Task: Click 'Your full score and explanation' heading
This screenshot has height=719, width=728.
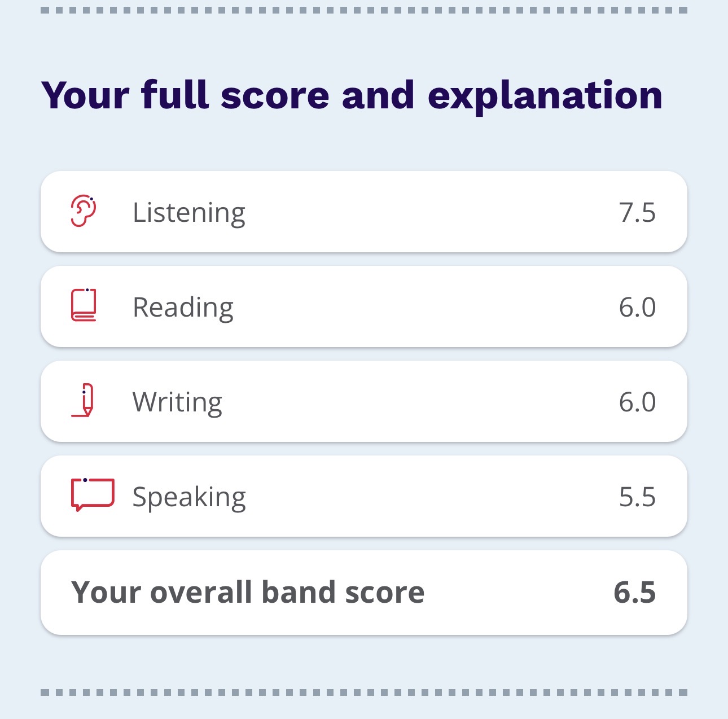Action: pos(352,96)
